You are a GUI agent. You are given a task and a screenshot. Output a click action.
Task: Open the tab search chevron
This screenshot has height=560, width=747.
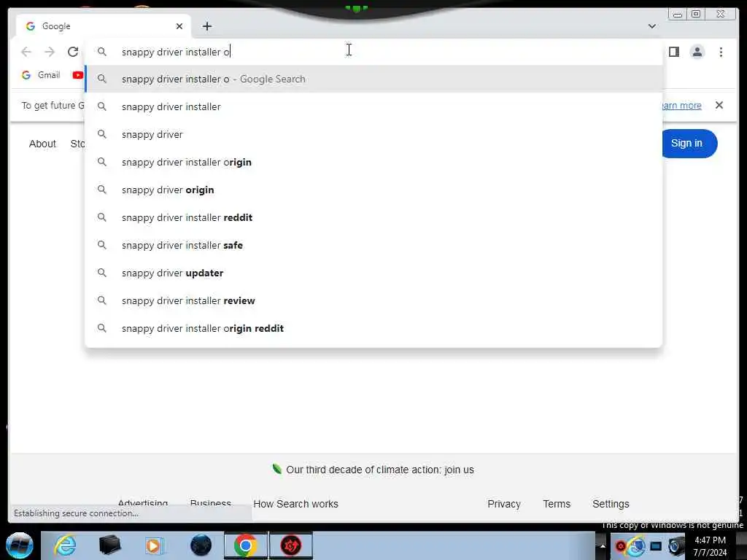pyautogui.click(x=651, y=26)
